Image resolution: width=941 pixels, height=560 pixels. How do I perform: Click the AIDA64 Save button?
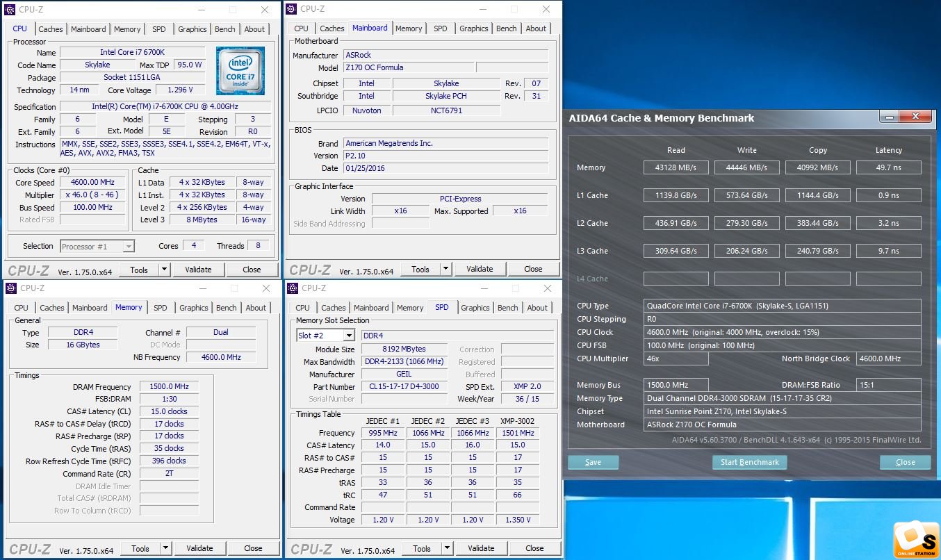593,462
